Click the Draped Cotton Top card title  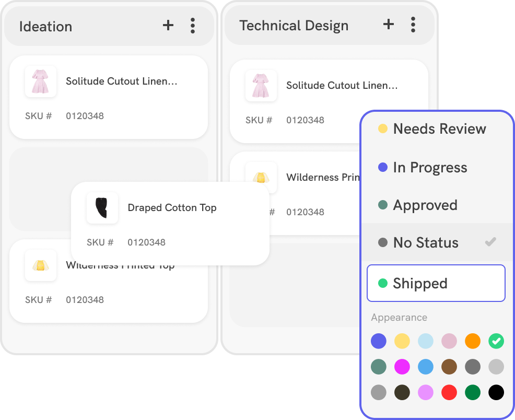click(172, 207)
